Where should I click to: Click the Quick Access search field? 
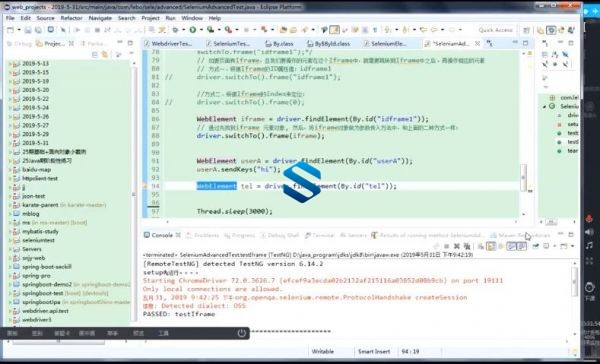pos(495,30)
